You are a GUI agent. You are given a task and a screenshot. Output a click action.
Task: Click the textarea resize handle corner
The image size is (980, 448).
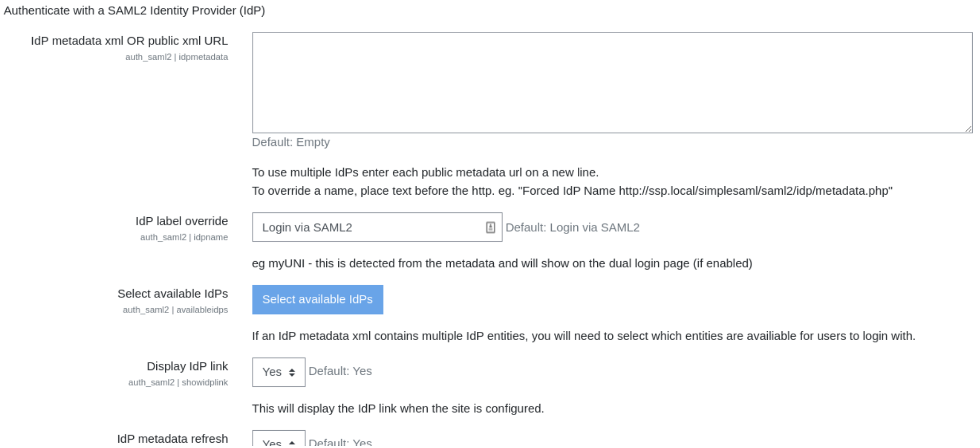[x=968, y=129]
